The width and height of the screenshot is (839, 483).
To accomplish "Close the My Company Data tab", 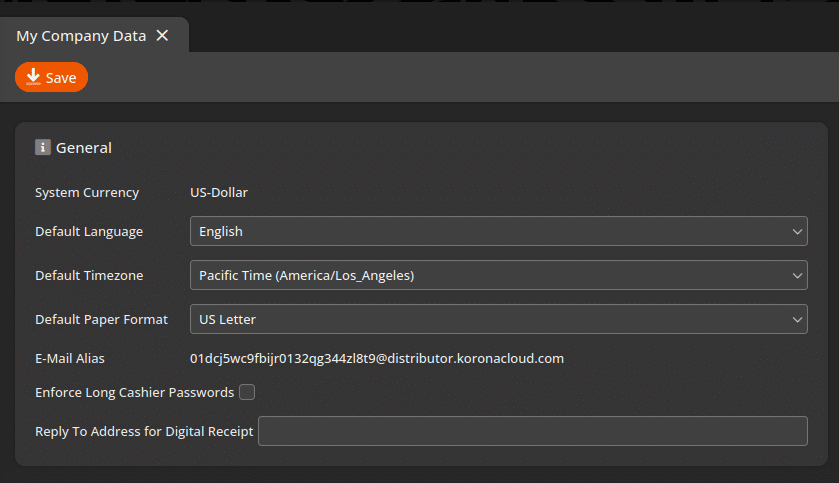I will point(162,36).
